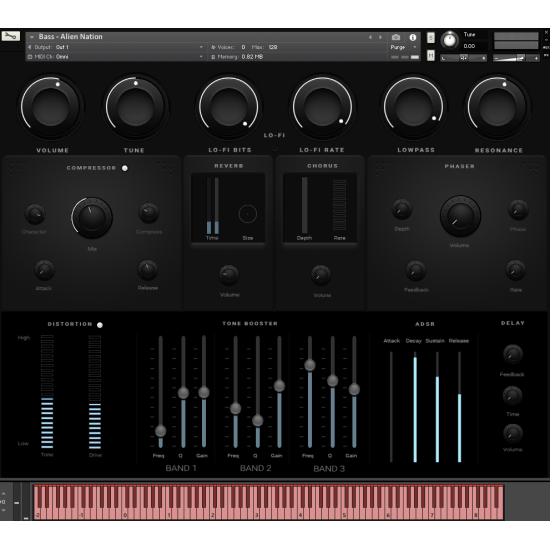The image size is (550, 550).
Task: Mute the instrument with the M button
Action: coord(431,55)
